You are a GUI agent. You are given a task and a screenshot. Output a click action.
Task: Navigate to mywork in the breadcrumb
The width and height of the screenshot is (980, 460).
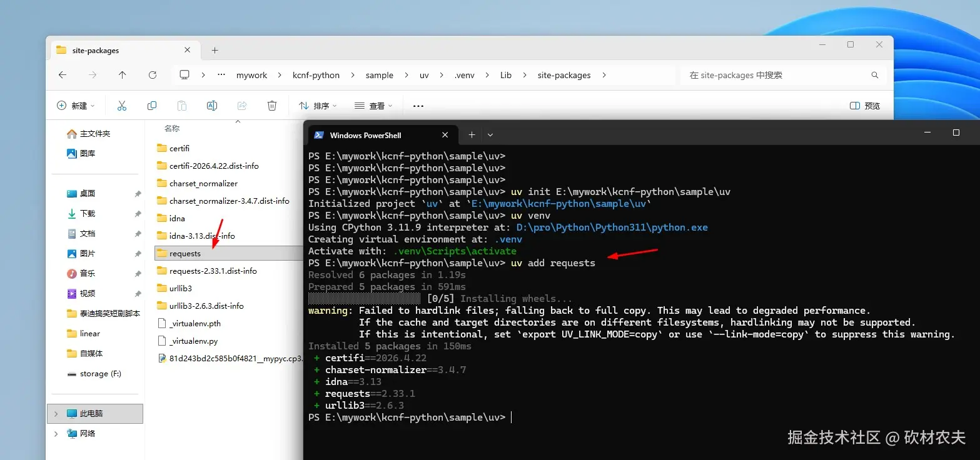(251, 75)
